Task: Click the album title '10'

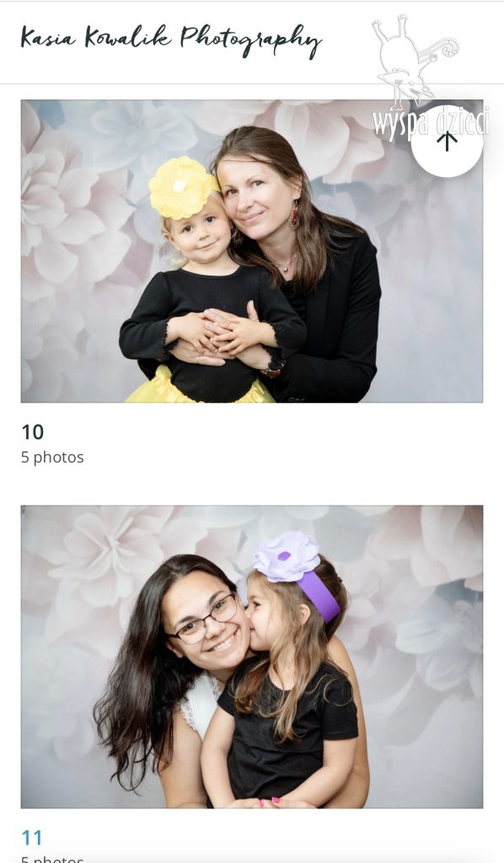Action: coord(33,432)
